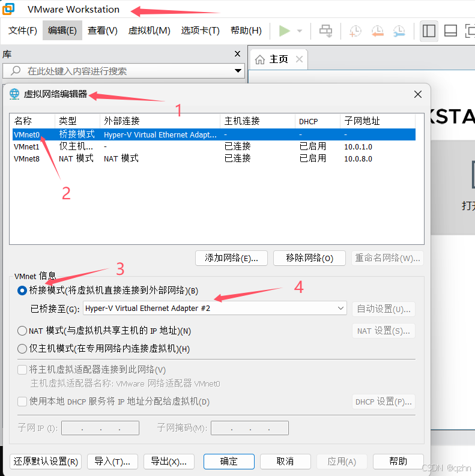Open the 文件(F) menu
The height and width of the screenshot is (476, 475).
(23, 31)
